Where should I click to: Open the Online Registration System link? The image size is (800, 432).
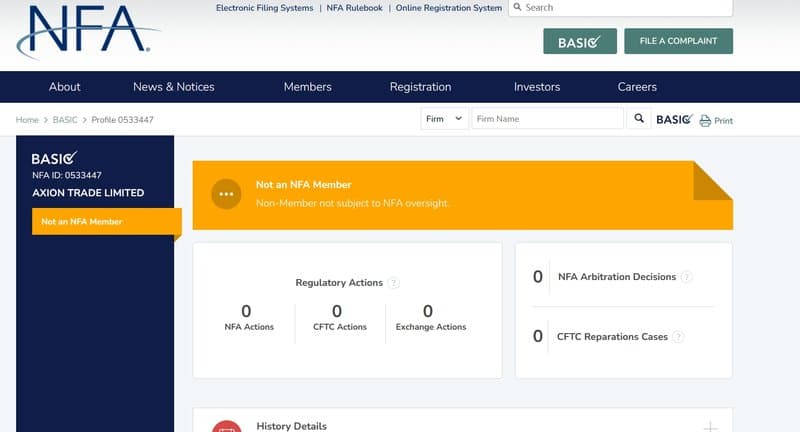[x=449, y=8]
